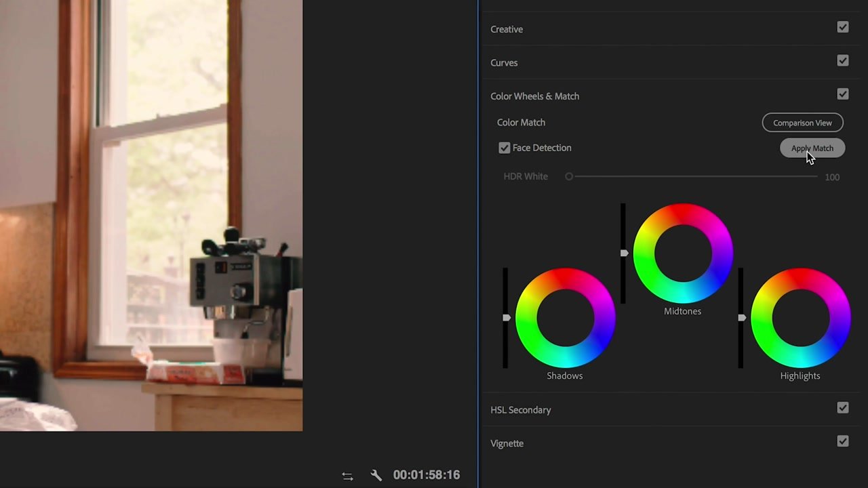Uncheck the Curves effect checkbox
This screenshot has width=868, height=488.
click(843, 60)
